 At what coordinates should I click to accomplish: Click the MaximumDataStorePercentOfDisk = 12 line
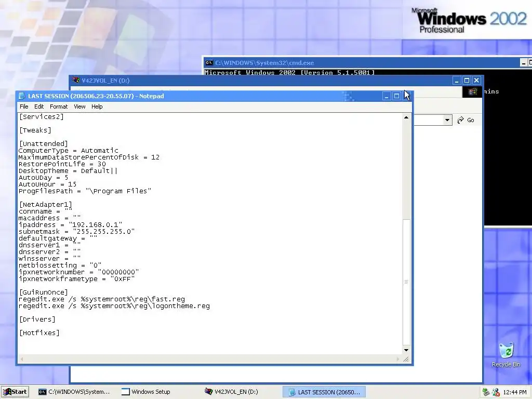pyautogui.click(x=89, y=157)
